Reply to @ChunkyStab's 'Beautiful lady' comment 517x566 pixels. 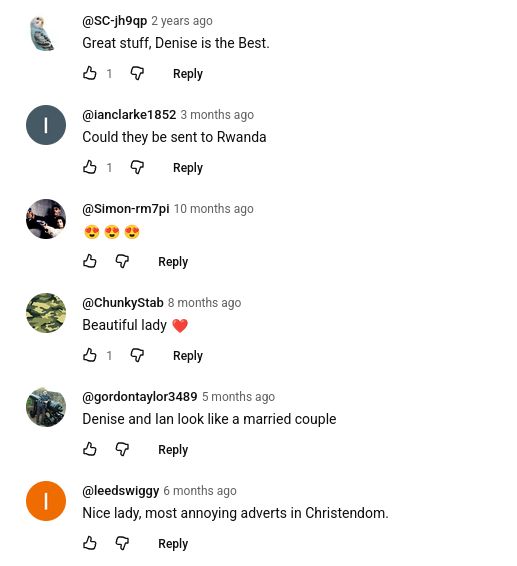[188, 356]
